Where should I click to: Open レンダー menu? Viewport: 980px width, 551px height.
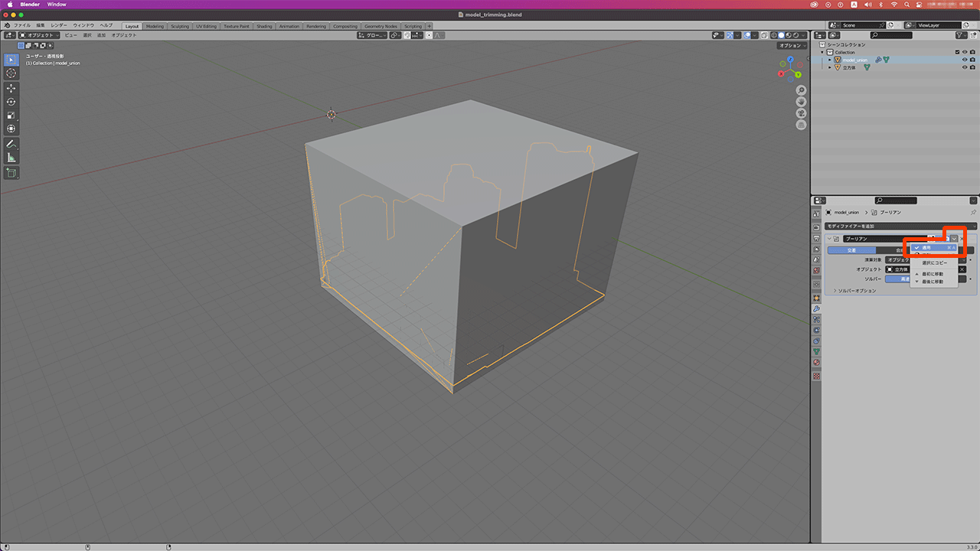[59, 25]
